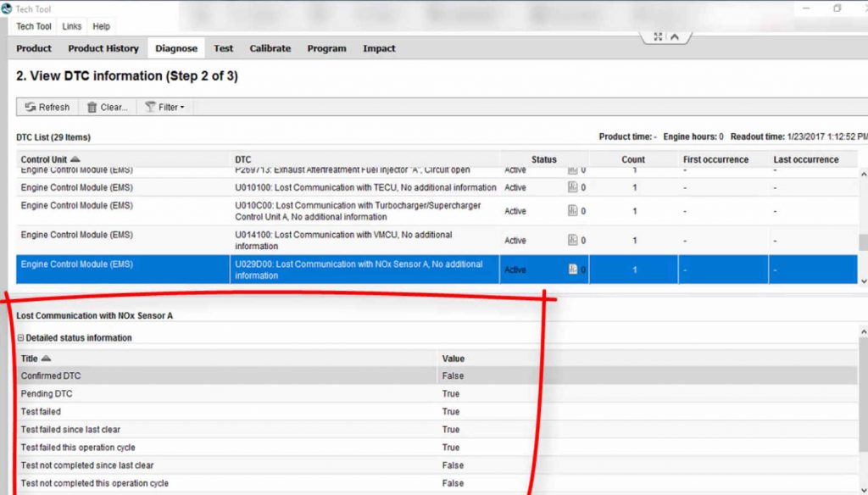Open the Links menu
This screenshot has height=495, width=868.
71,26
